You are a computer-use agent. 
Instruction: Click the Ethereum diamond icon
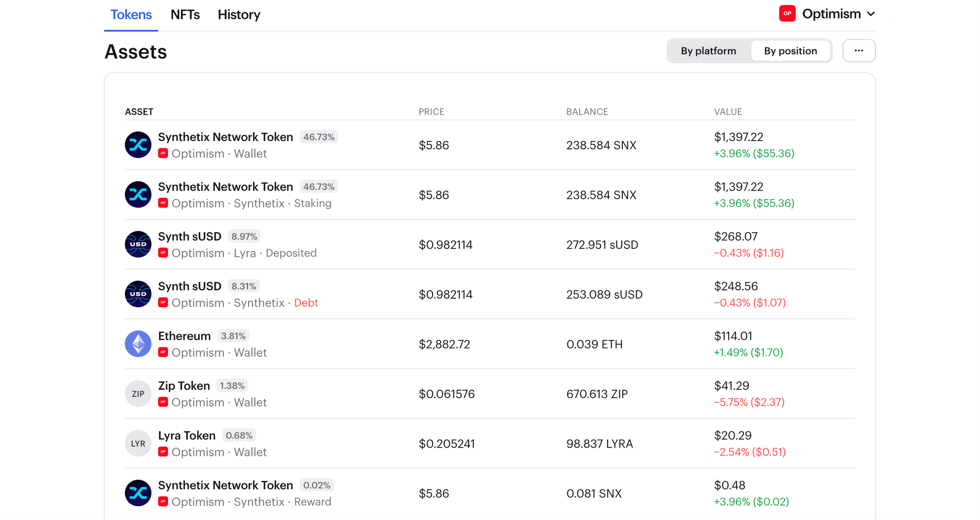tap(138, 344)
